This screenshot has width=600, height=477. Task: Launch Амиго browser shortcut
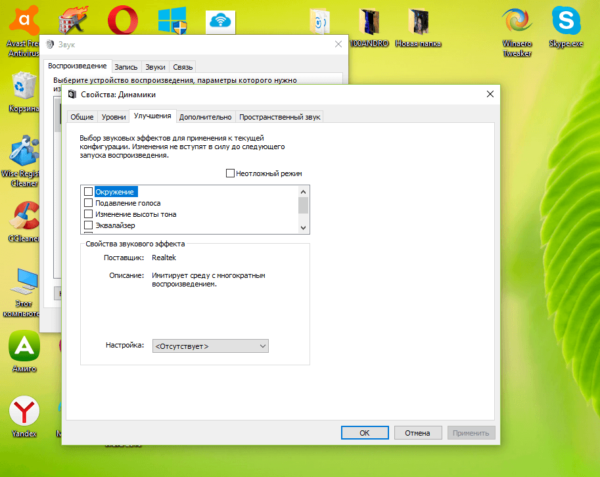pos(24,351)
